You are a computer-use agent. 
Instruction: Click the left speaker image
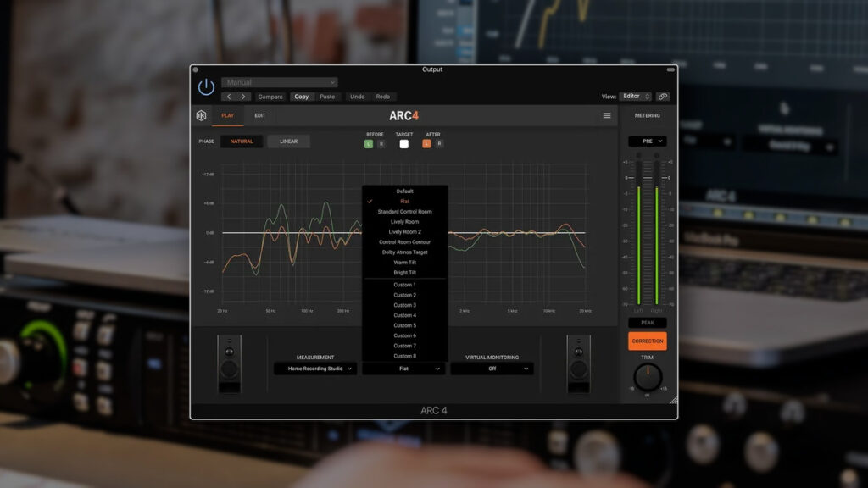coord(229,364)
